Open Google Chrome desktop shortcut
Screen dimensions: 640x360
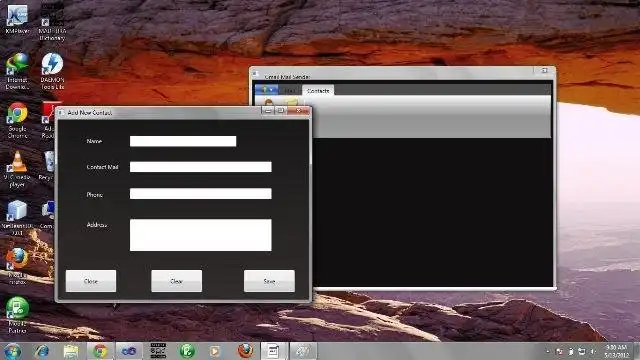tap(17, 120)
